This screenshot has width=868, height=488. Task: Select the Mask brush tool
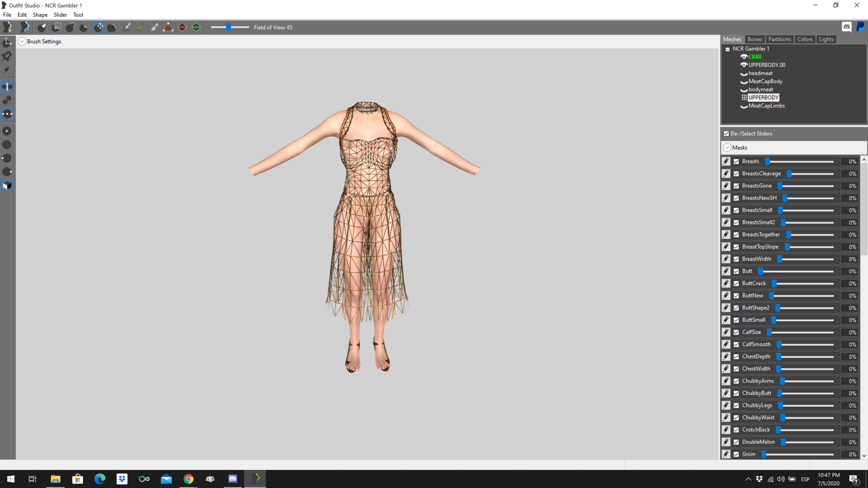pyautogui.click(x=56, y=27)
